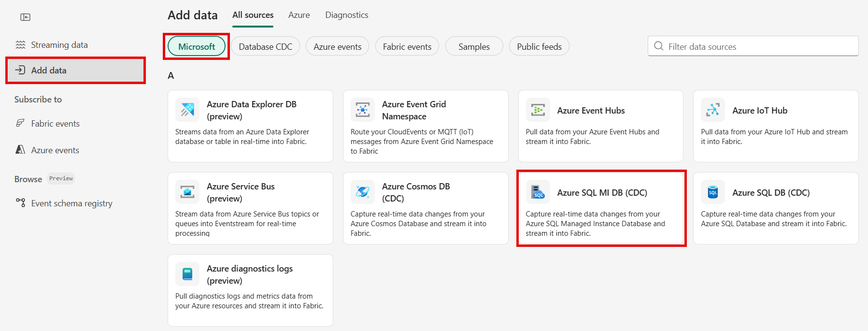The width and height of the screenshot is (868, 331).
Task: Click the Azure Data Explorer DB icon
Action: (x=187, y=110)
